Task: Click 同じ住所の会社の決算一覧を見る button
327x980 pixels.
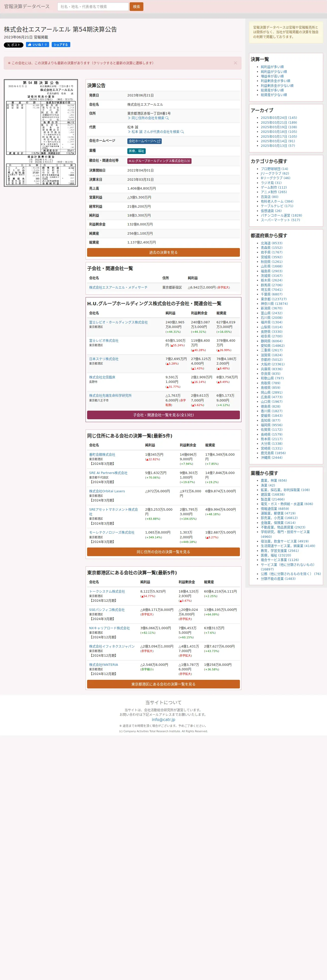Action: click(x=163, y=552)
